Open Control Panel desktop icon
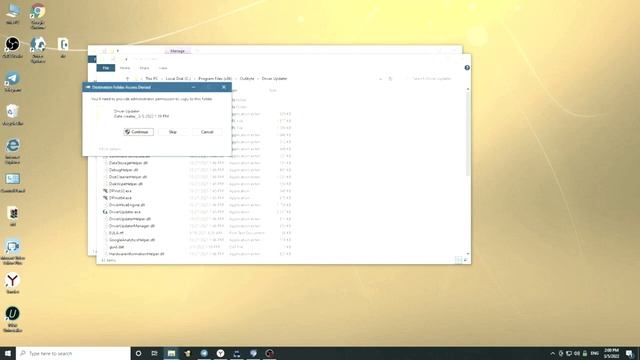 pos(13,182)
